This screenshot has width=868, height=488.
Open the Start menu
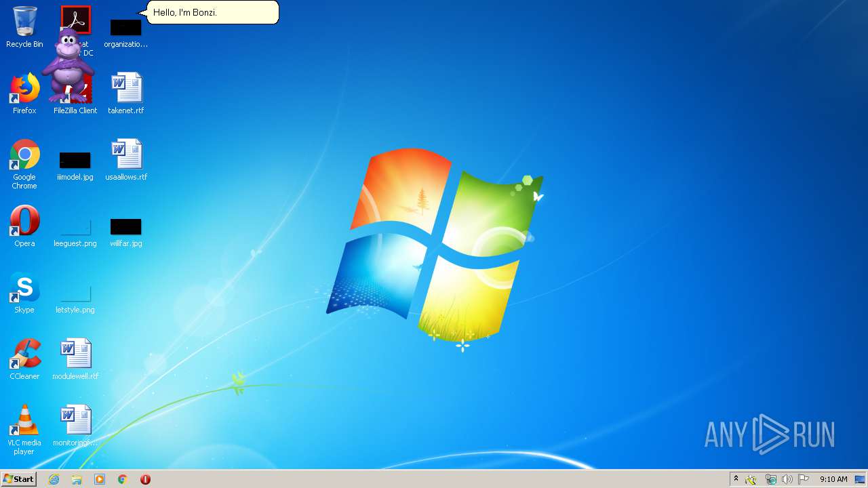pyautogui.click(x=18, y=479)
